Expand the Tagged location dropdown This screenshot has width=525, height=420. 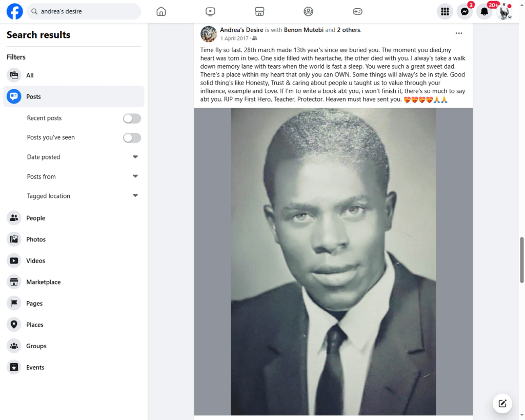pyautogui.click(x=135, y=196)
